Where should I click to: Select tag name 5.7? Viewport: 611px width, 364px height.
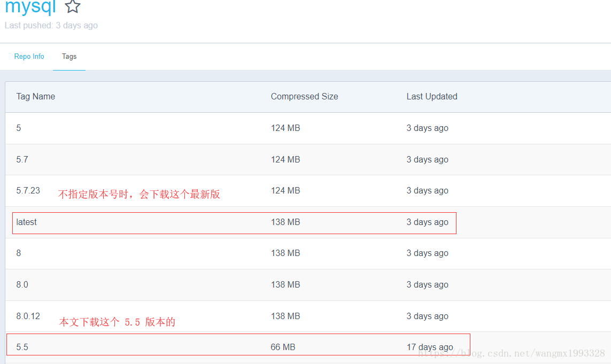click(x=22, y=159)
